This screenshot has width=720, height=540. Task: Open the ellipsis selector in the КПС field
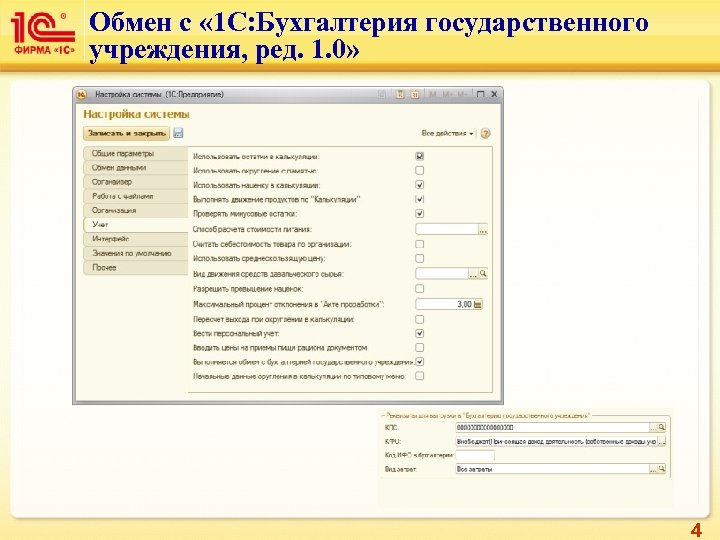[x=652, y=428]
